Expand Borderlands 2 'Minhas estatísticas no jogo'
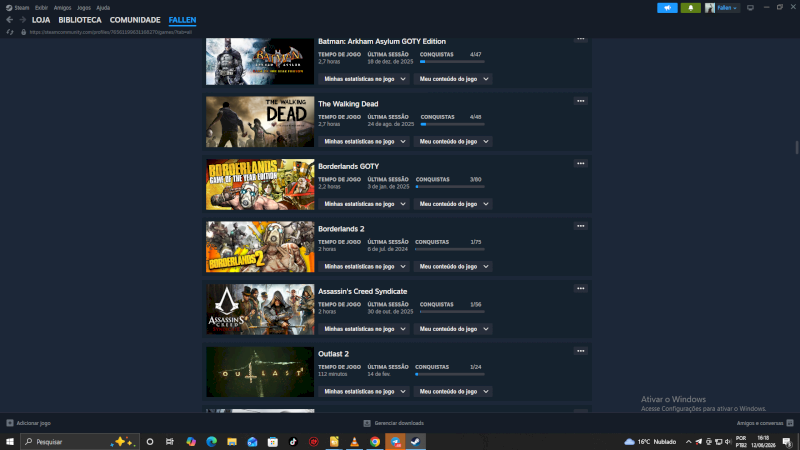800x450 pixels. [x=364, y=266]
